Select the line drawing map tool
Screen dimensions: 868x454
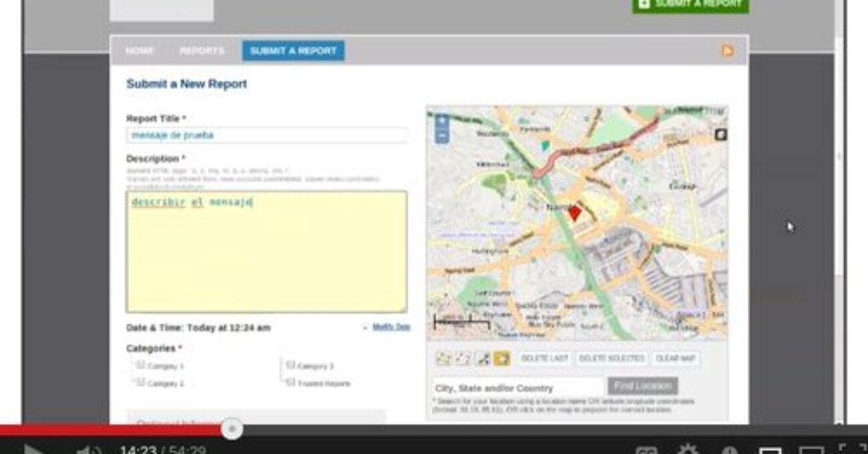click(x=483, y=359)
